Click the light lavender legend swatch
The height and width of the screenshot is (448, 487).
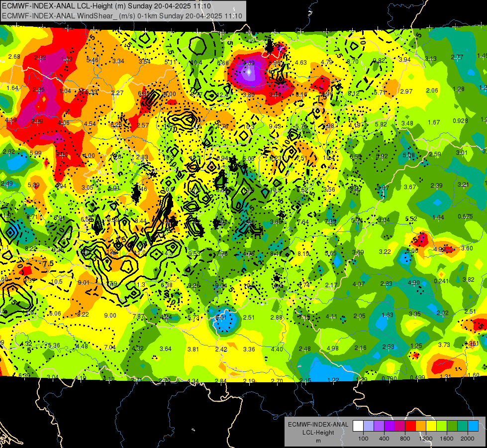pyautogui.click(x=369, y=426)
